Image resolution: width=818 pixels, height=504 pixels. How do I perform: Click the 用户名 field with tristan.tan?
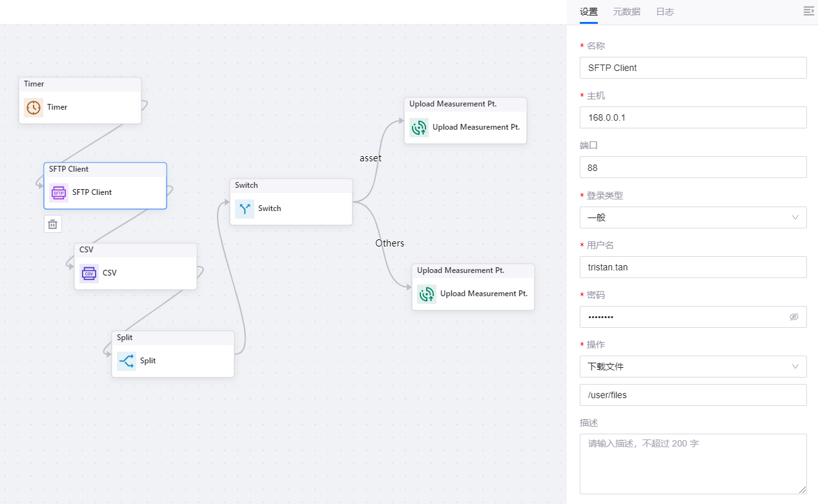click(693, 267)
